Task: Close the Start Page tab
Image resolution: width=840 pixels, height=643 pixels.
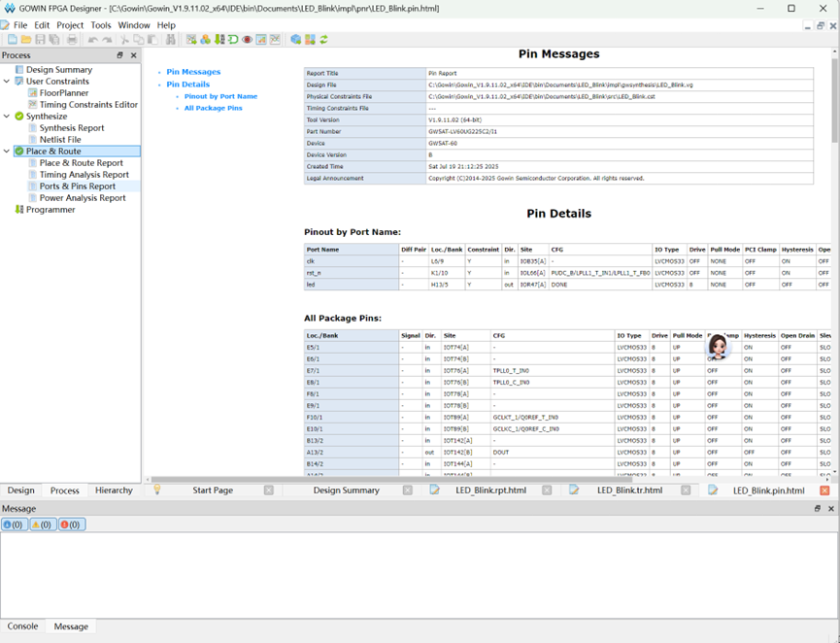Action: [x=269, y=491]
